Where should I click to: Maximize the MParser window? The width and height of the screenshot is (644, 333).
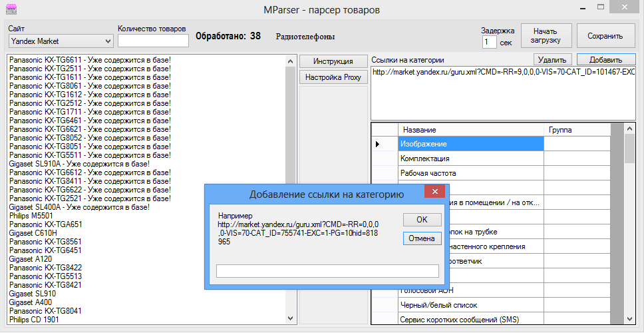tap(601, 7)
